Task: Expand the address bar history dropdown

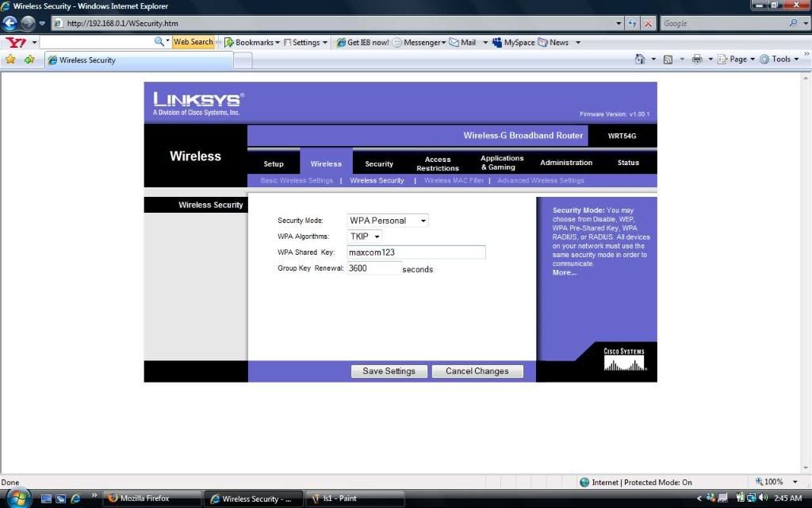Action: (619, 23)
